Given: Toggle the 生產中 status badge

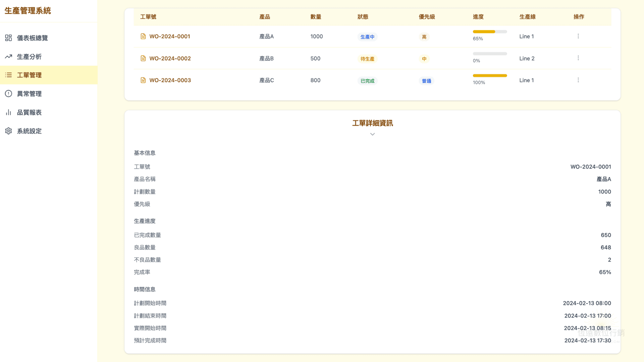Looking at the screenshot, I should pyautogui.click(x=367, y=37).
